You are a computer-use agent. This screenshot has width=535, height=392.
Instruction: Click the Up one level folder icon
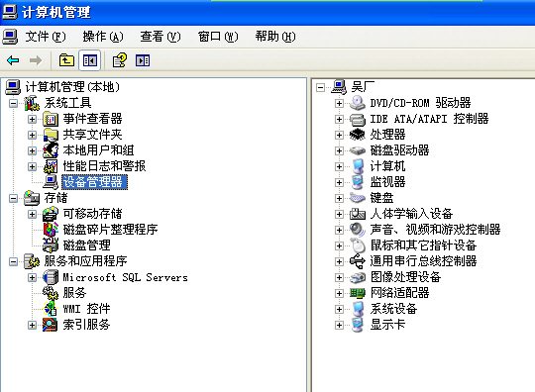coord(66,60)
